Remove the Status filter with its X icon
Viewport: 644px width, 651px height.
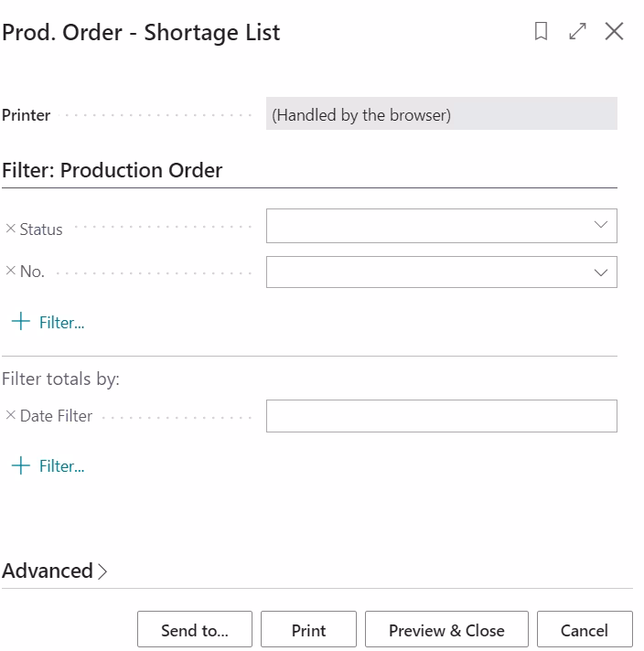11,229
